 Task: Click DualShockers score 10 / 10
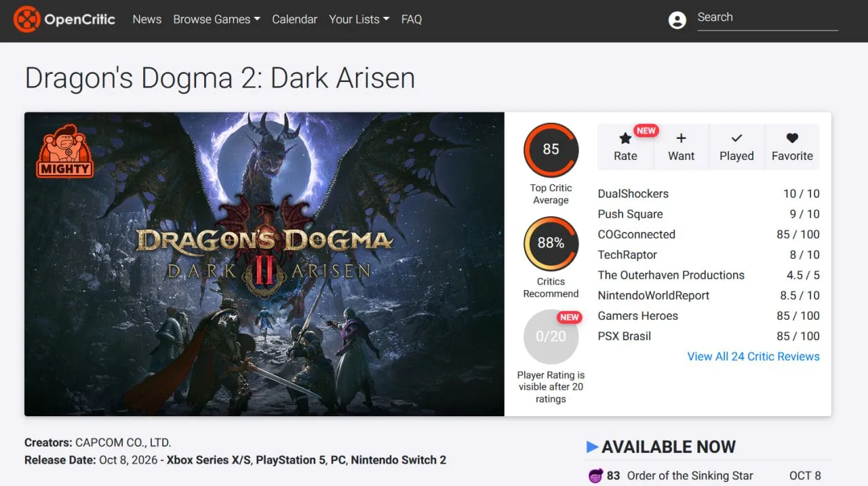pos(802,194)
